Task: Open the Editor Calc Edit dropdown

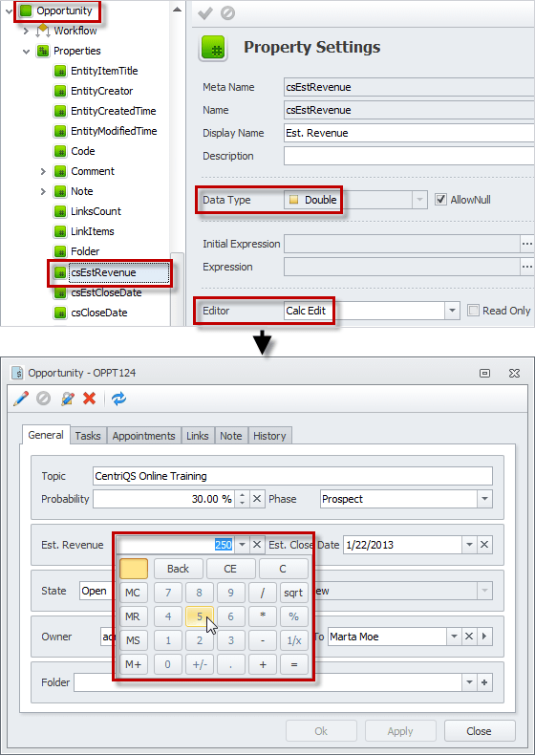Action: (x=452, y=311)
